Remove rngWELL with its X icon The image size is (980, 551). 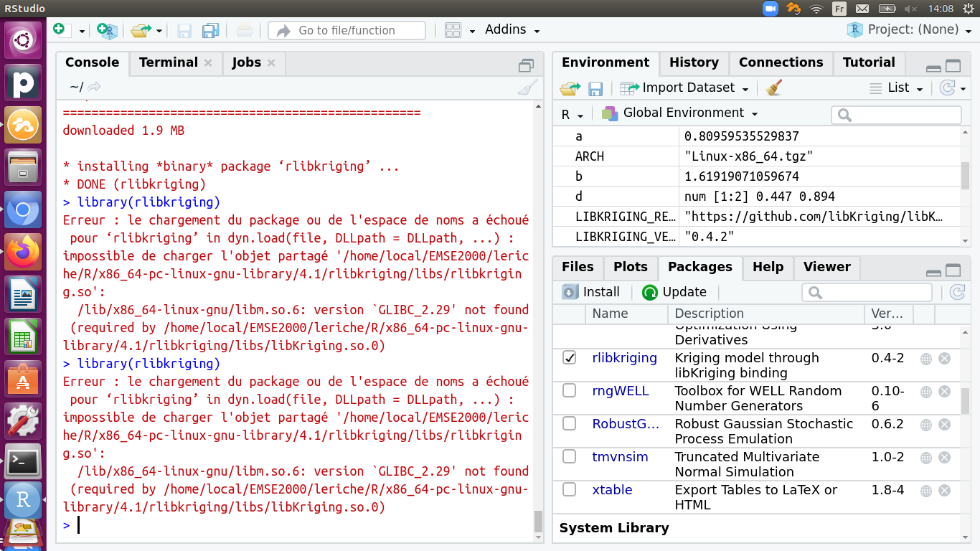(x=944, y=392)
